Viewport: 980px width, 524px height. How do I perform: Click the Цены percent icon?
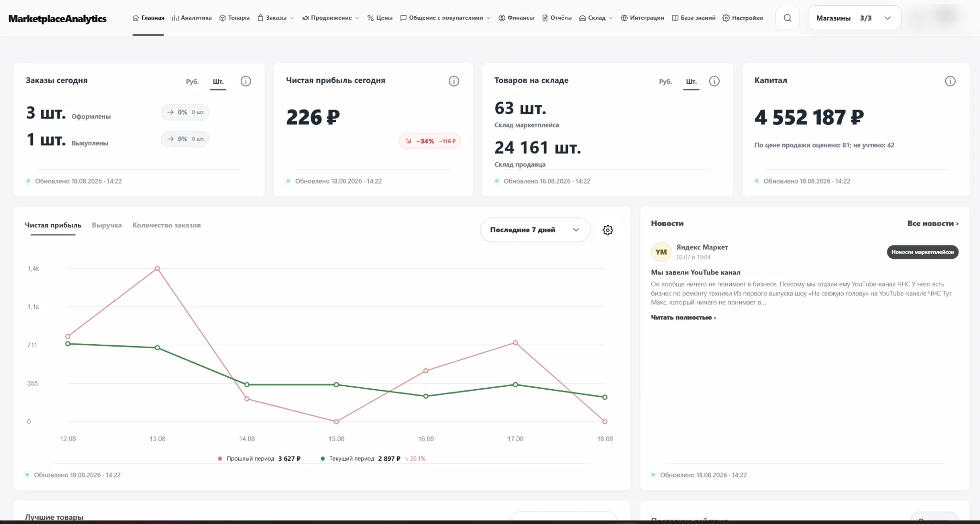coord(370,18)
